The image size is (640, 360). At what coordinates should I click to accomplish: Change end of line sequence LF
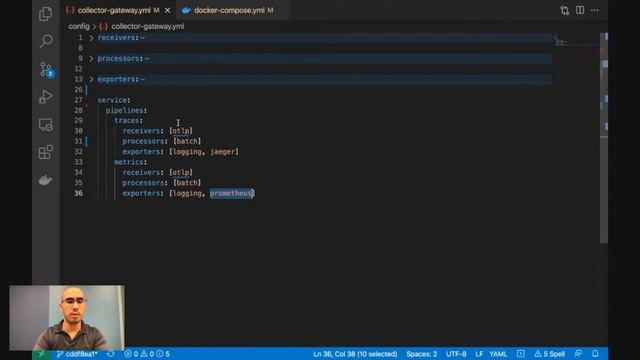click(479, 354)
